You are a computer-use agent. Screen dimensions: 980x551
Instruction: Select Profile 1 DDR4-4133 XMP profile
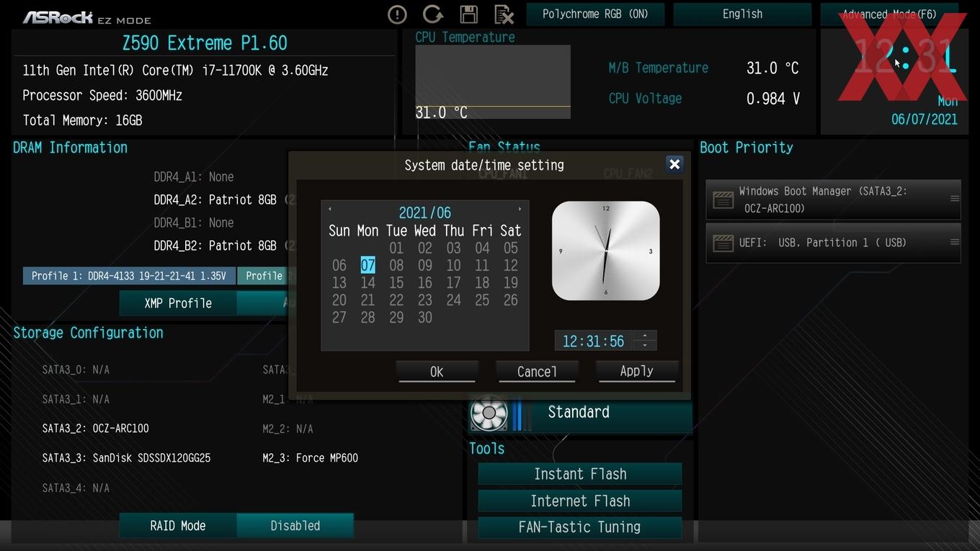(129, 276)
